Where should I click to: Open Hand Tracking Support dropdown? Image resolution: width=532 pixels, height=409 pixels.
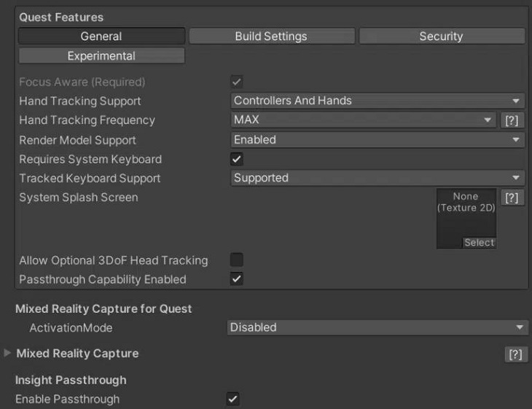(x=378, y=101)
